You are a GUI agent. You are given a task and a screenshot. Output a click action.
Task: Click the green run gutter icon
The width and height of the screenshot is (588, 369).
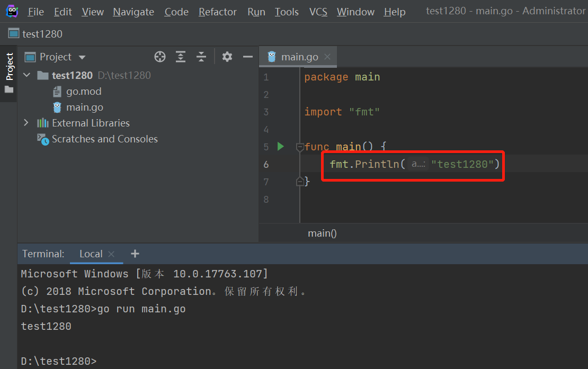click(281, 147)
